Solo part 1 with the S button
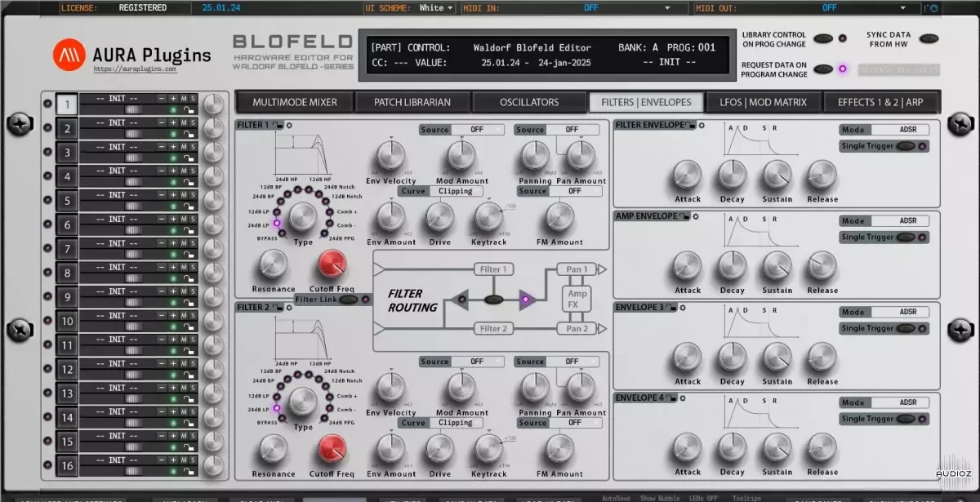This screenshot has width=980, height=502. (x=193, y=99)
